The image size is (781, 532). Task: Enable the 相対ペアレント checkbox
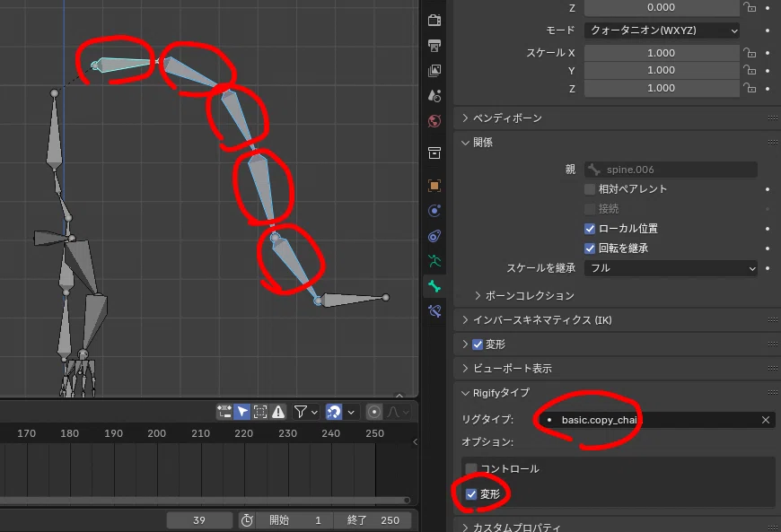tap(590, 189)
